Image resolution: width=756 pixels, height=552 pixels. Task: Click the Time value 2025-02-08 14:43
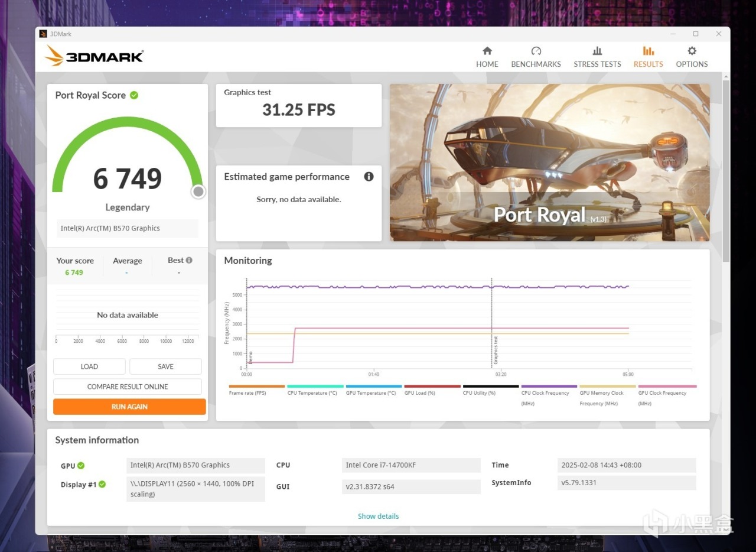point(627,465)
